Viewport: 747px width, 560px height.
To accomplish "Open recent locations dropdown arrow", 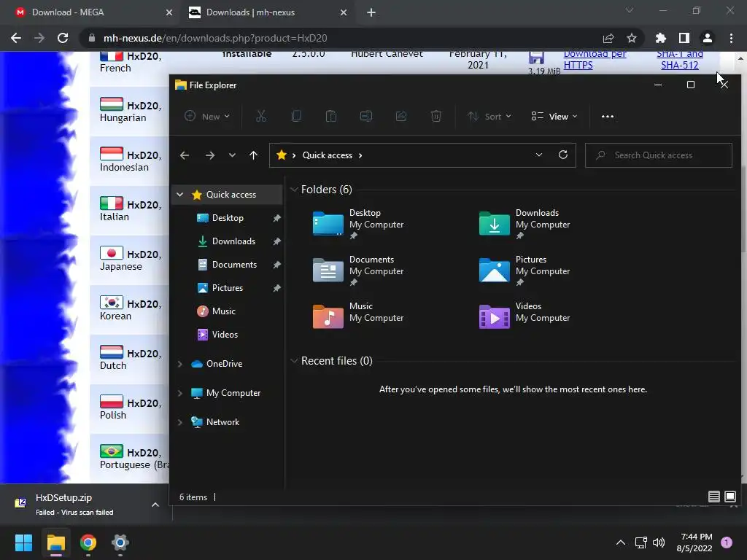I will [232, 155].
